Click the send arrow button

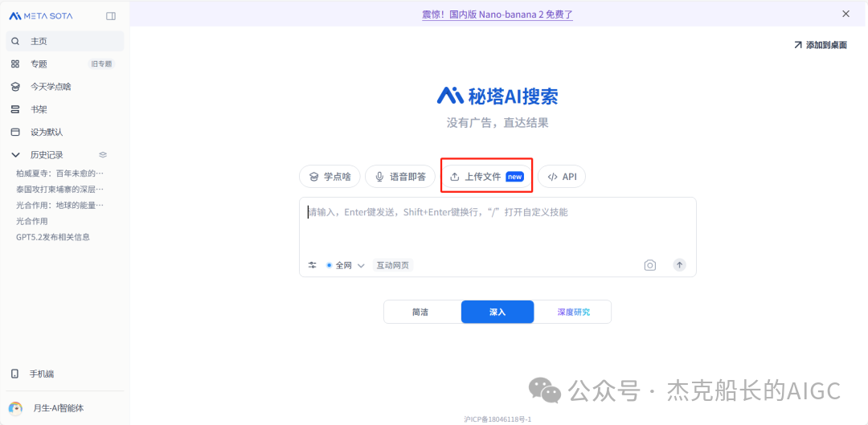679,265
